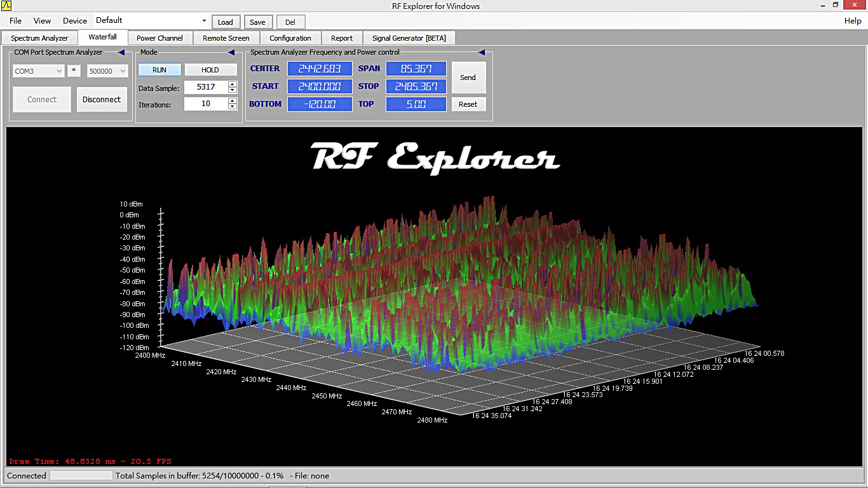Viewport: 868px width, 488px height.
Task: Click the Total Samples in buffer text
Action: (200, 475)
